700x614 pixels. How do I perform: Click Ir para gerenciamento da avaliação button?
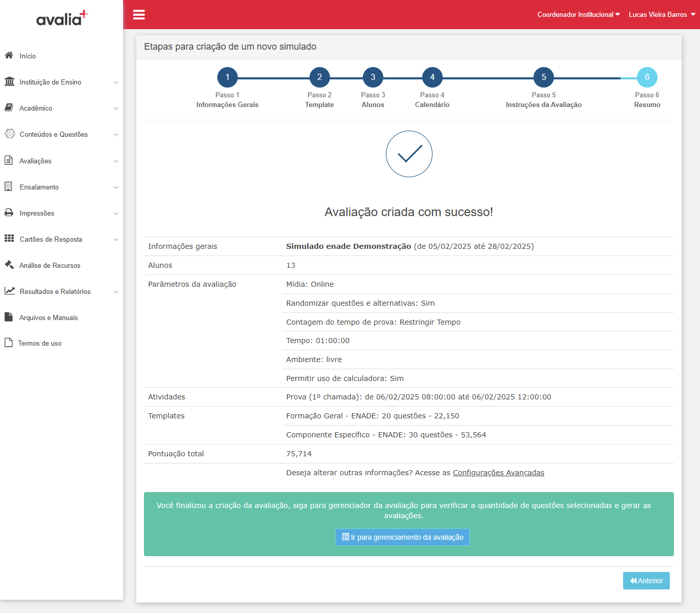[402, 537]
